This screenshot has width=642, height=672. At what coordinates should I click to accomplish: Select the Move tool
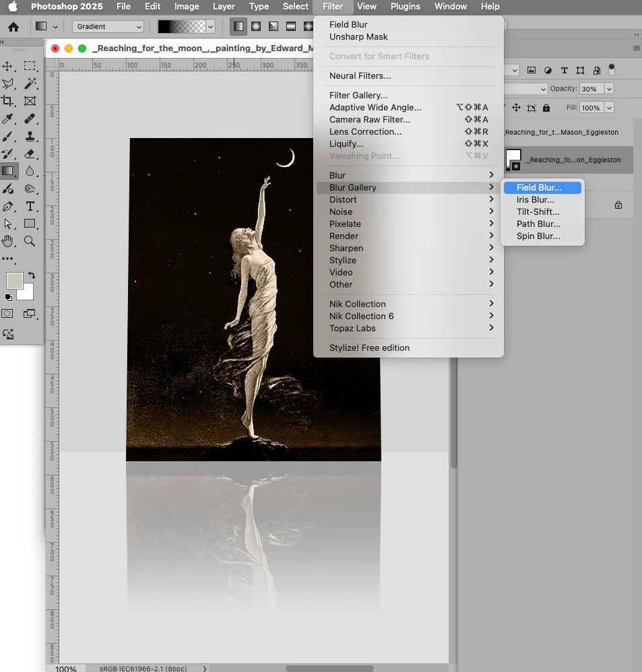point(7,66)
